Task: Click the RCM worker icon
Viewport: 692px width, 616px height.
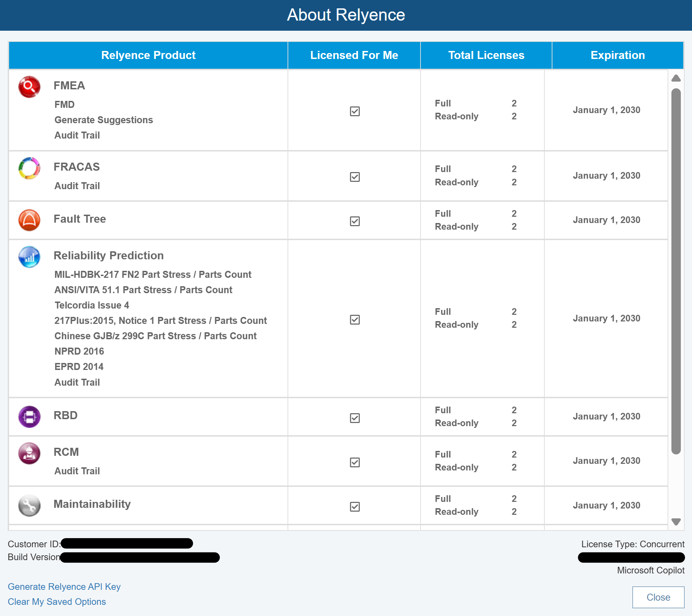Action: click(29, 453)
